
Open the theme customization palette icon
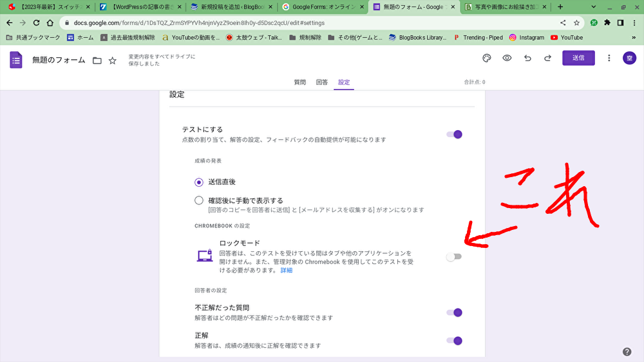click(x=487, y=58)
